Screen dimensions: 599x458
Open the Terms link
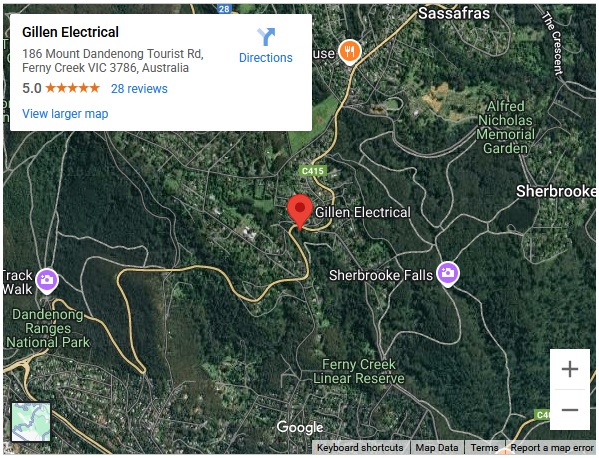[484, 447]
